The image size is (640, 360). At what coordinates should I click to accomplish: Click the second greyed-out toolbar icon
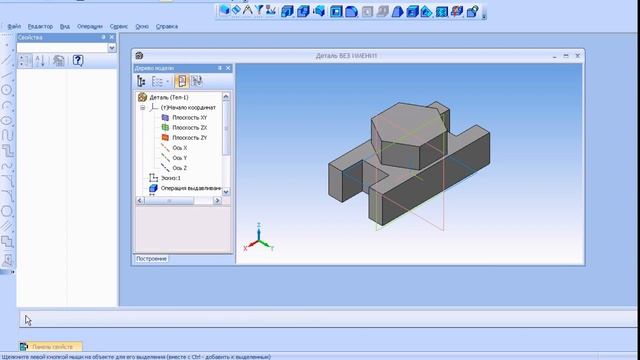(382, 11)
